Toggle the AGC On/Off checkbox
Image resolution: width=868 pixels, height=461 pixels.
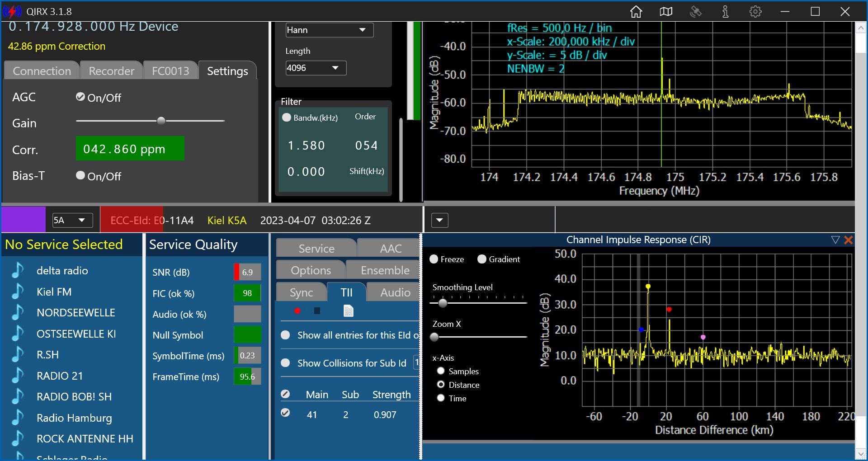point(80,97)
